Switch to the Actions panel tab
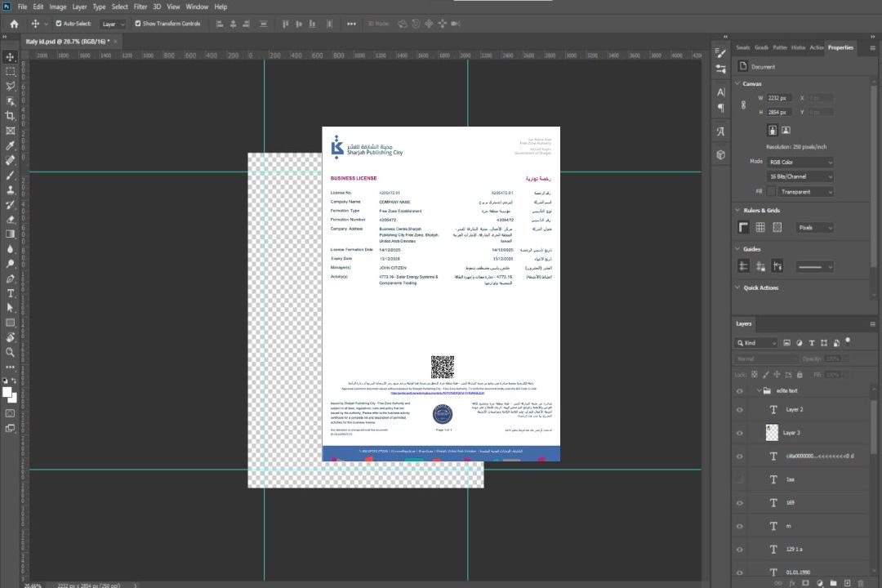 pos(816,47)
